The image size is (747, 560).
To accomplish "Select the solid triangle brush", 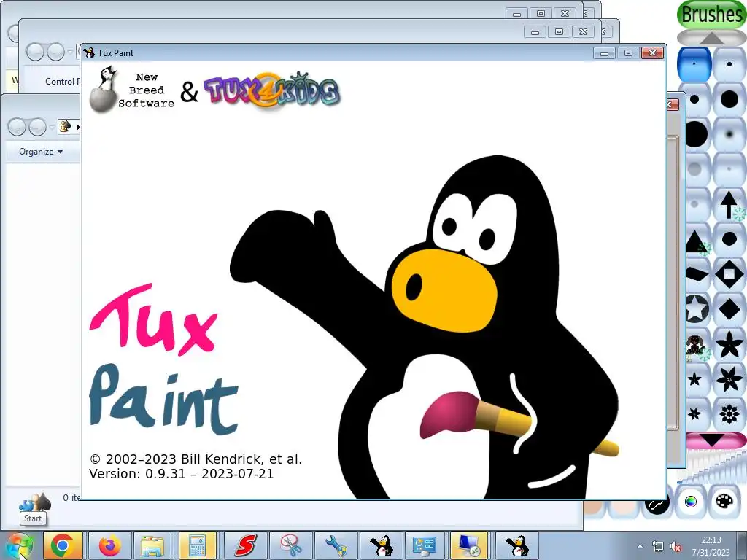I will tap(696, 239).
